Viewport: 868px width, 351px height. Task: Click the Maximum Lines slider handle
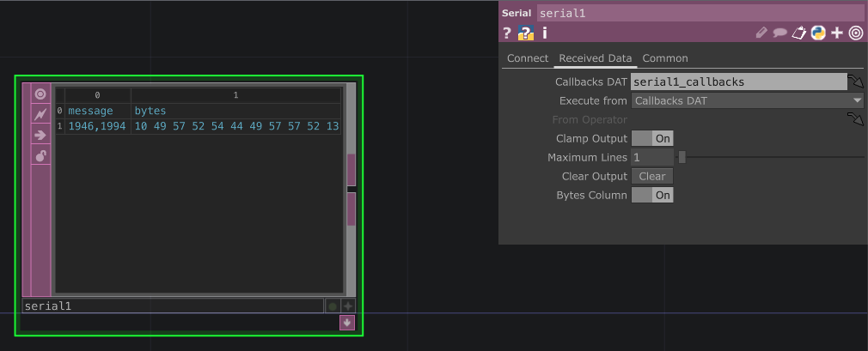pos(682,158)
